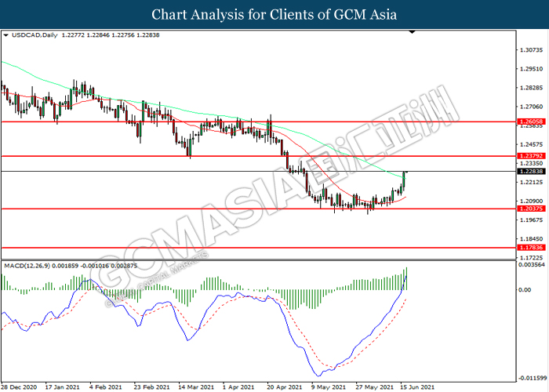Select the 1.23792 red price label
This screenshot has height=392, width=549.
[x=531, y=156]
